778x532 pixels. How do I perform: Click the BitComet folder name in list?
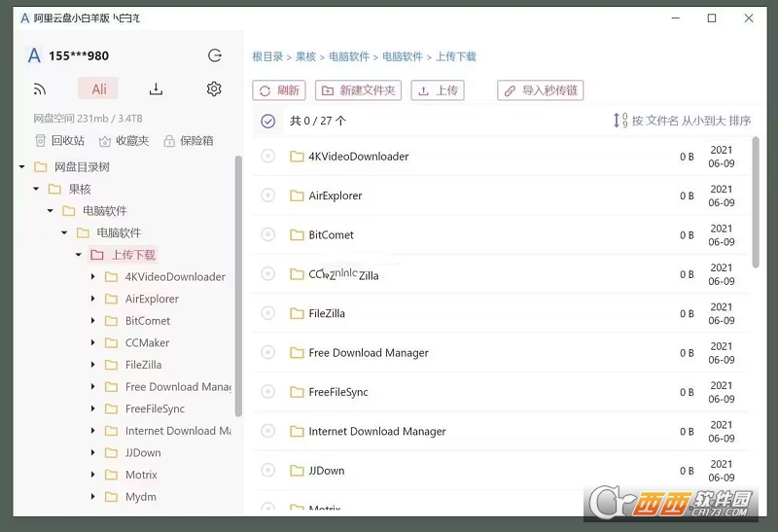(x=331, y=235)
